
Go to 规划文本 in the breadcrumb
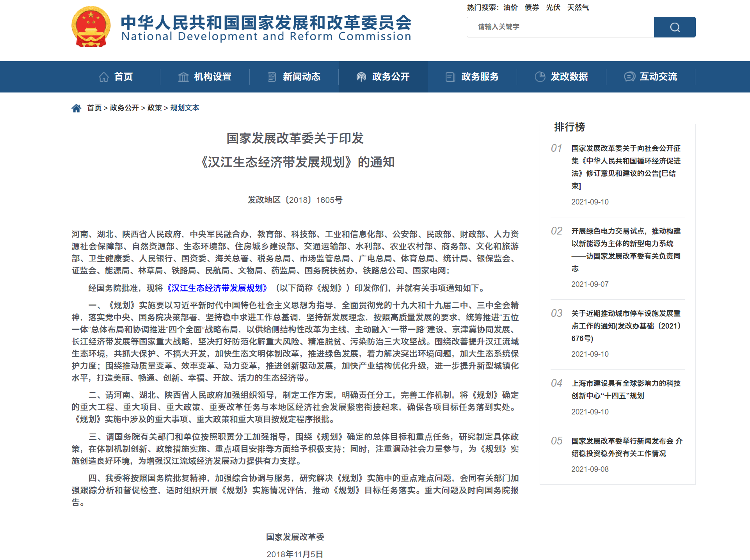[185, 108]
